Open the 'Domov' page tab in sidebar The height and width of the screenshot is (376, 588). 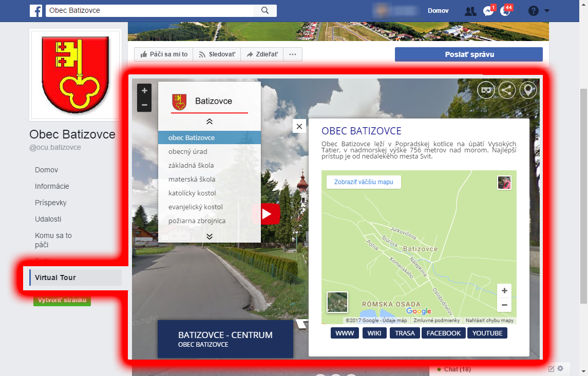coord(47,170)
